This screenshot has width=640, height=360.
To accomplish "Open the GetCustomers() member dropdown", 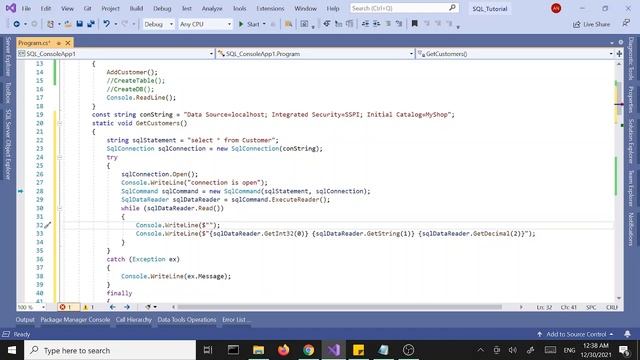I will (x=515, y=54).
